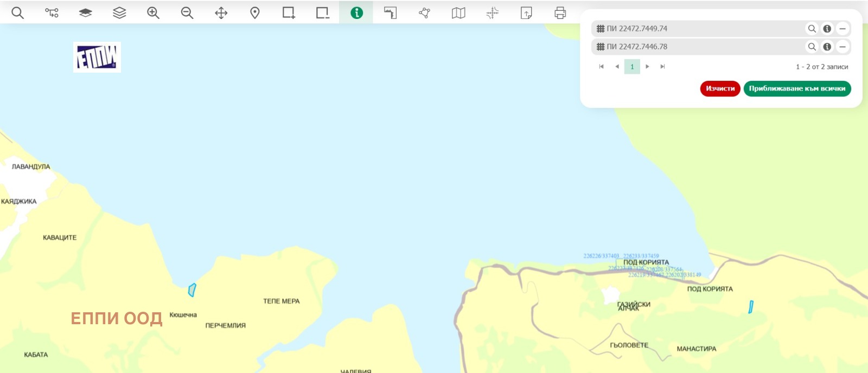
Task: Select page 1 in results pagination
Action: click(632, 67)
